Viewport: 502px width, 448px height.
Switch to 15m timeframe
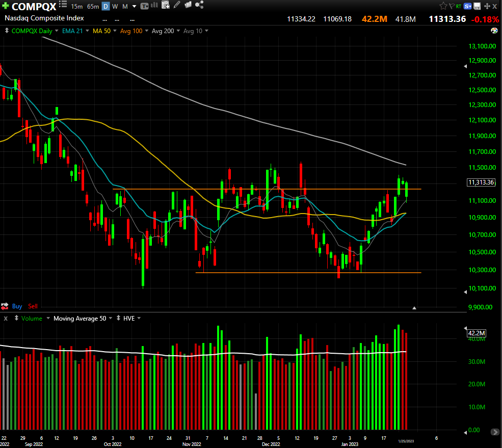pos(77,7)
